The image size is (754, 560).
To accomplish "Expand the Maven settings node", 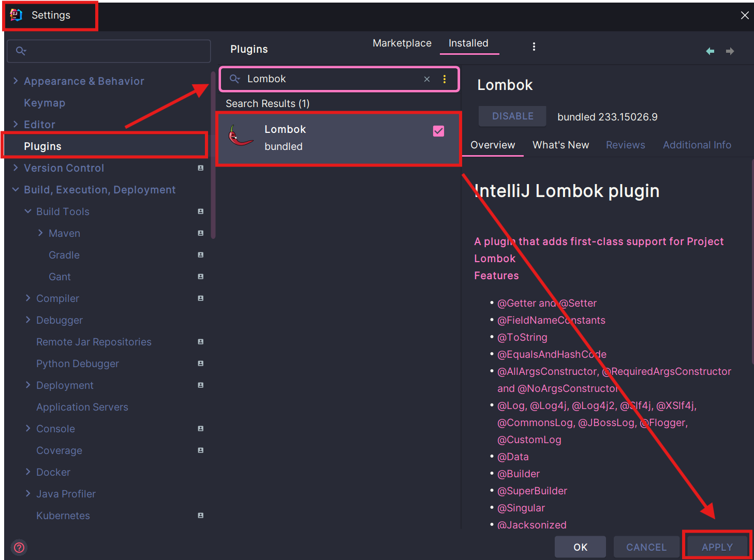I will pos(40,233).
